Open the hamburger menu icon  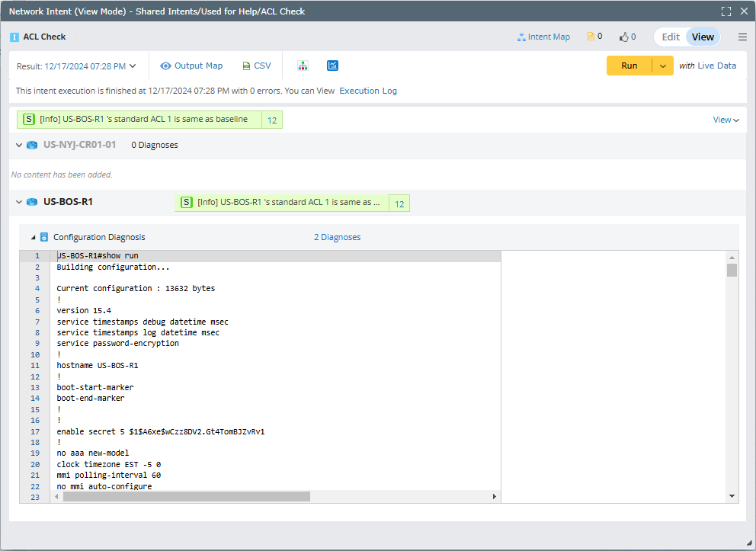coord(742,37)
